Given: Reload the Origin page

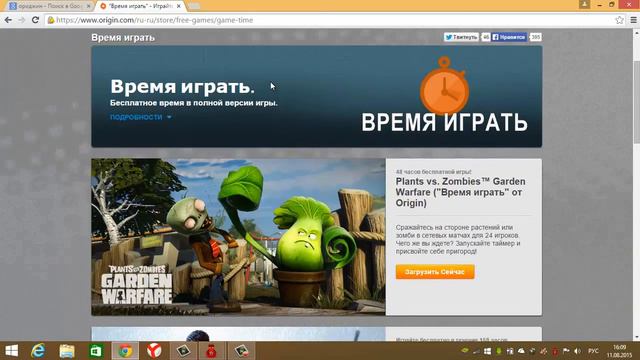Looking at the screenshot, I should click(36, 20).
